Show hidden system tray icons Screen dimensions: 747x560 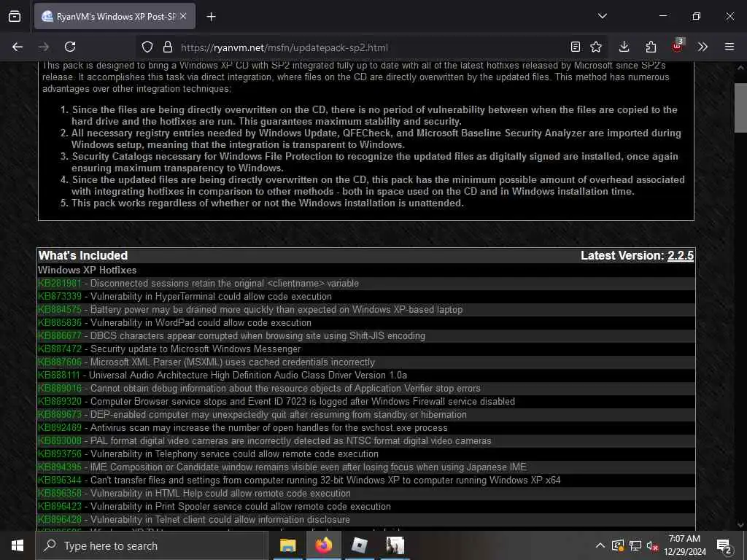pos(600,545)
